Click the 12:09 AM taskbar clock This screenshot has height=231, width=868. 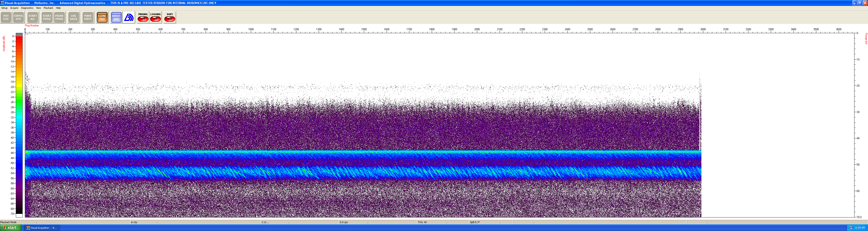860,228
